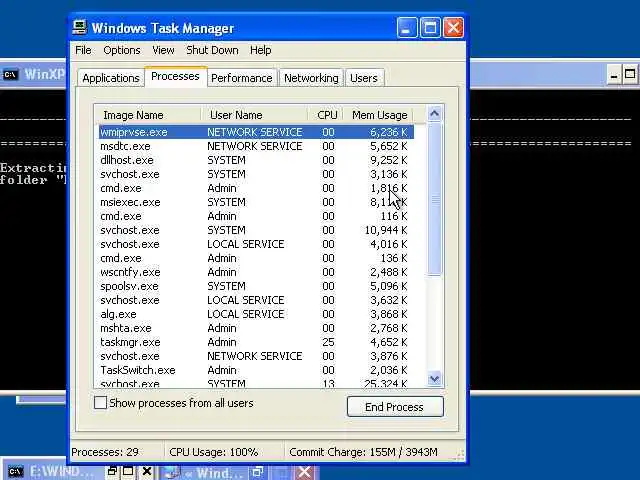Enable Show processes from all users

tap(100, 403)
